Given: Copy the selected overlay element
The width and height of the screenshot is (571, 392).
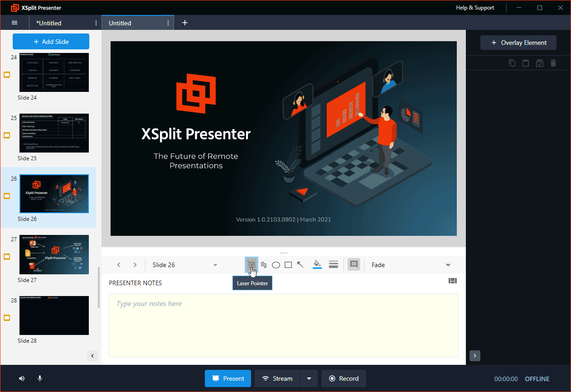Looking at the screenshot, I should 512,63.
